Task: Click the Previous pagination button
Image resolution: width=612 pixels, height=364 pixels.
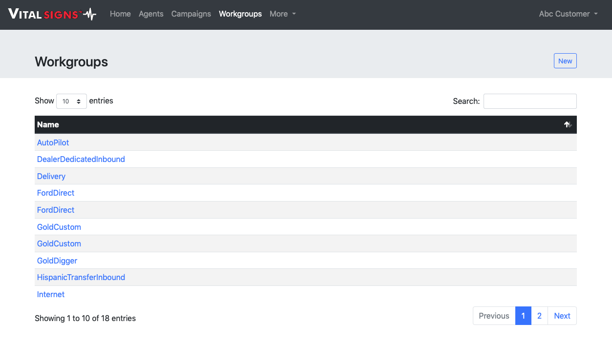Action: tap(494, 316)
